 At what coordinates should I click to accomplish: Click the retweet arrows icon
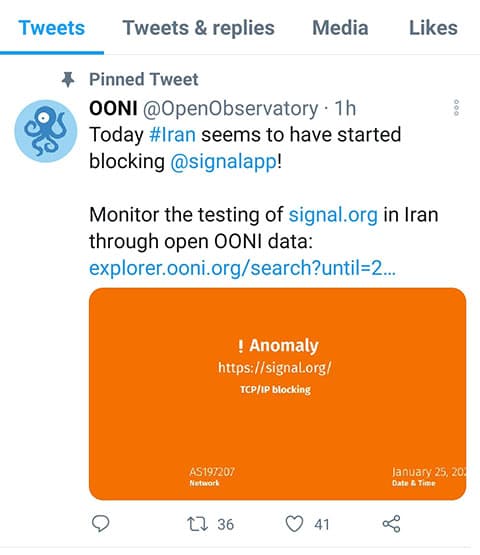tap(197, 524)
